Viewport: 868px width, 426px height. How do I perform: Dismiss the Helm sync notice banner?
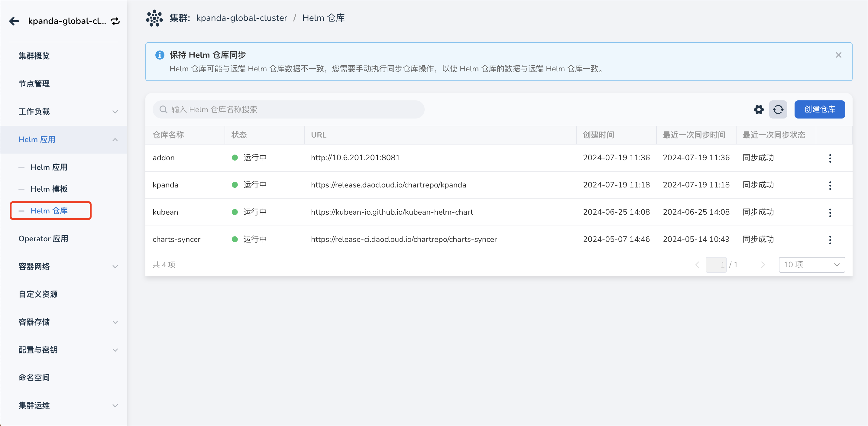(838, 55)
